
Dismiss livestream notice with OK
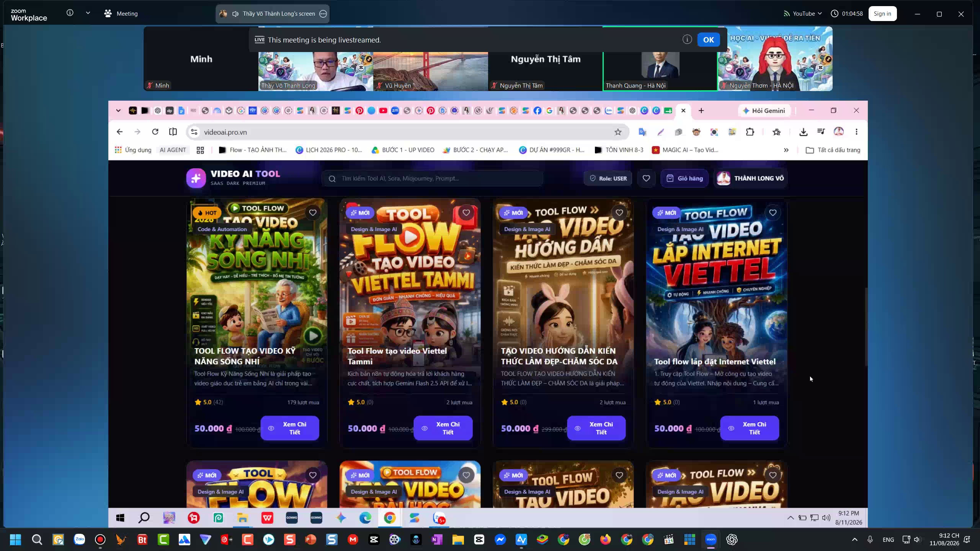pos(708,40)
